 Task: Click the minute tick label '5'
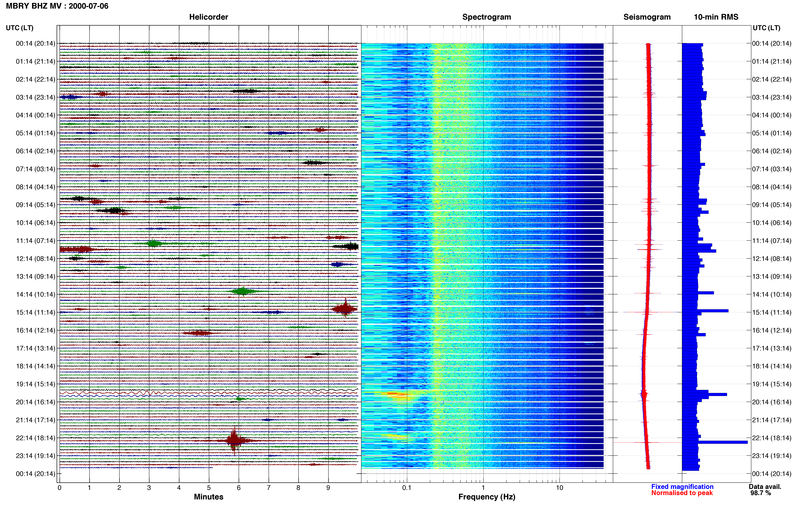[209, 488]
